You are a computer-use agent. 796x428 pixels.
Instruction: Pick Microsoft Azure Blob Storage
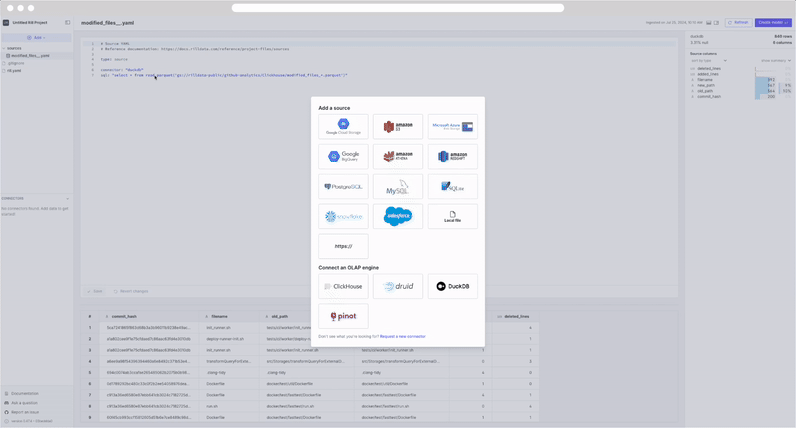click(452, 126)
